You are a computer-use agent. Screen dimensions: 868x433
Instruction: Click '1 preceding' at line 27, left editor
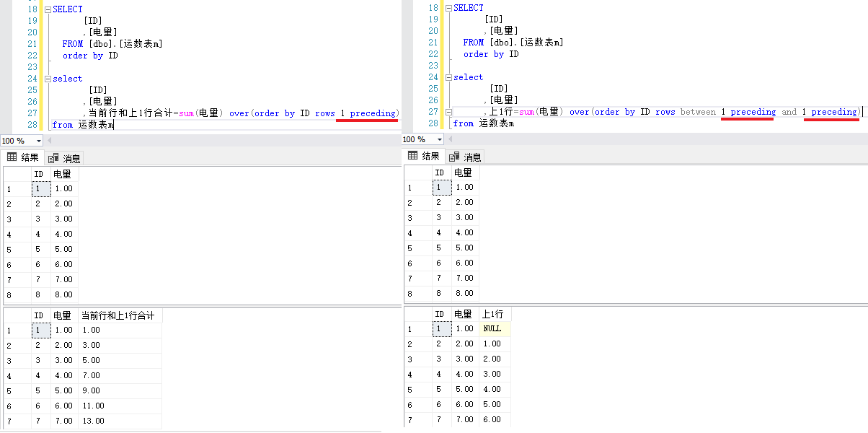368,113
